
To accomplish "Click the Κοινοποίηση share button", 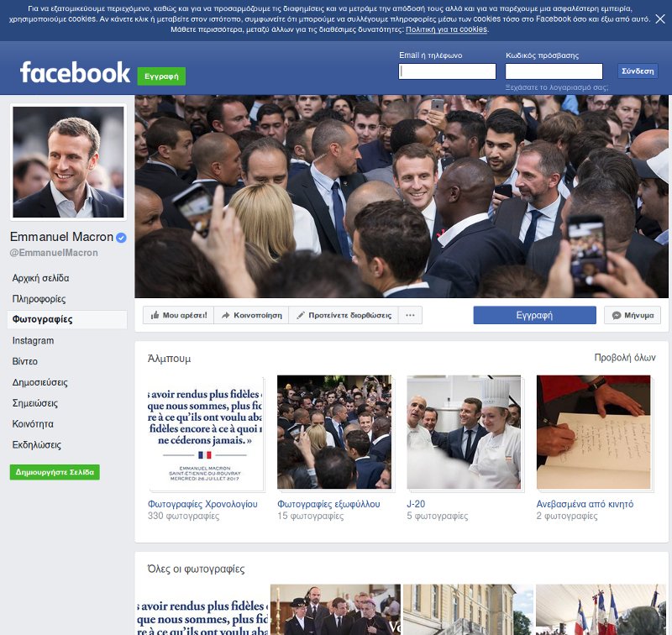I will pos(251,315).
